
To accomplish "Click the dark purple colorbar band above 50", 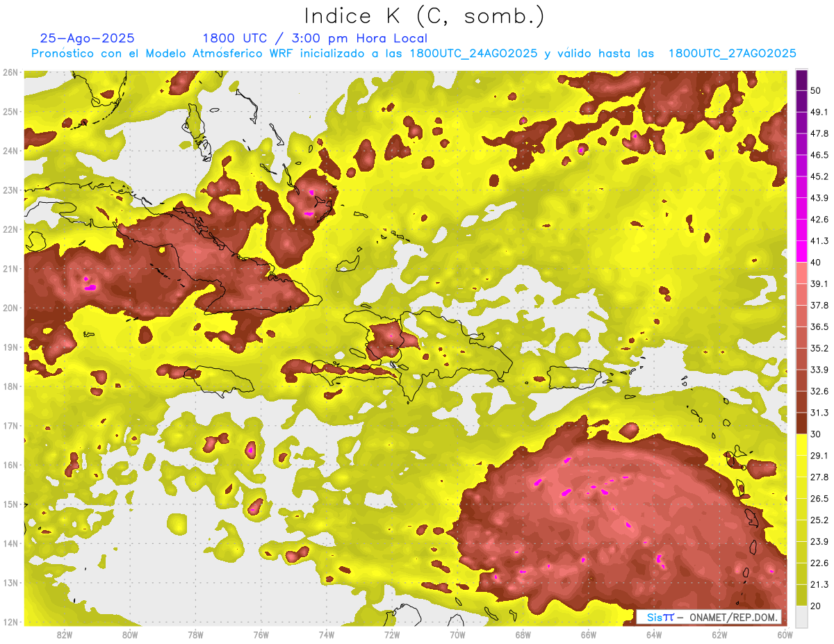I will click(x=801, y=81).
